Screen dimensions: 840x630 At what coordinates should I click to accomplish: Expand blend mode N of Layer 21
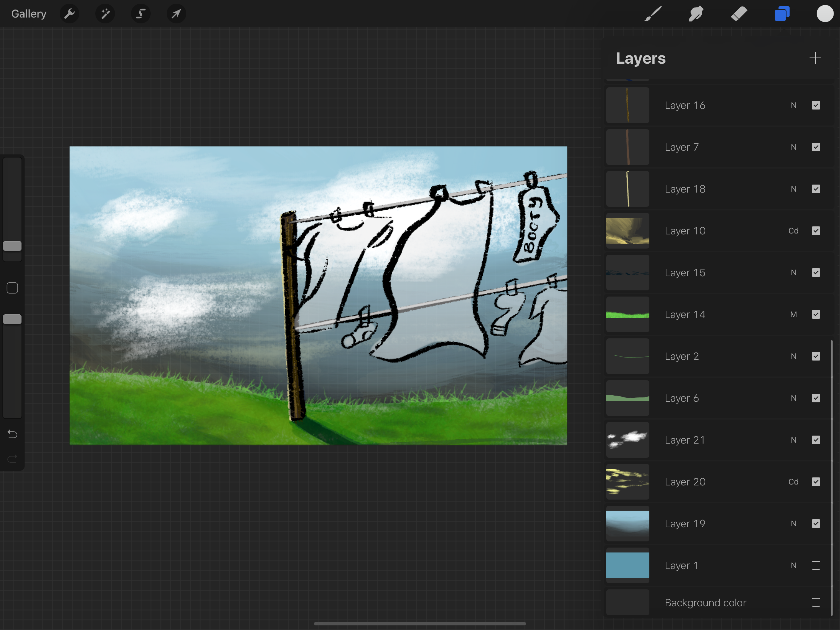tap(793, 440)
